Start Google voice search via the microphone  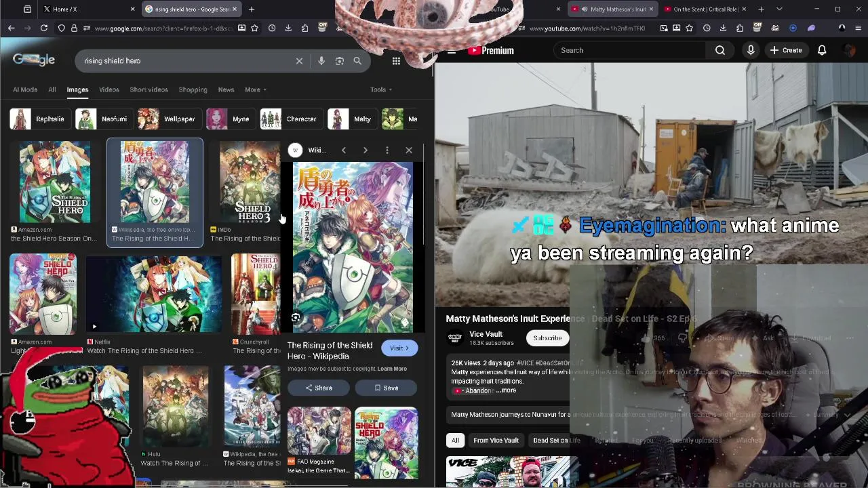(321, 61)
